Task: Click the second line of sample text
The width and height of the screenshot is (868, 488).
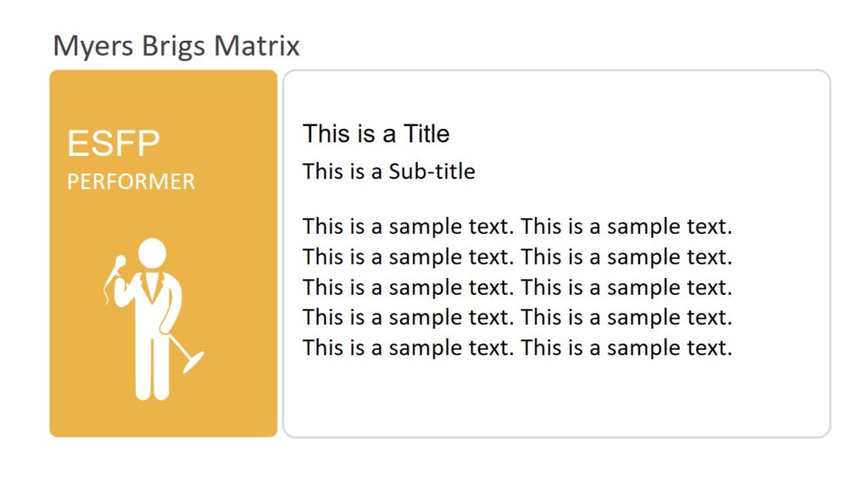Action: click(x=517, y=257)
